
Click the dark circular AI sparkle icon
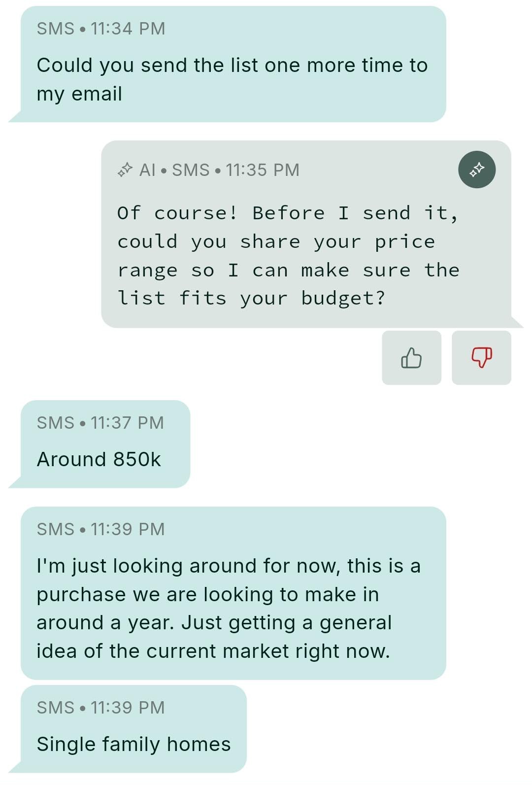[476, 170]
